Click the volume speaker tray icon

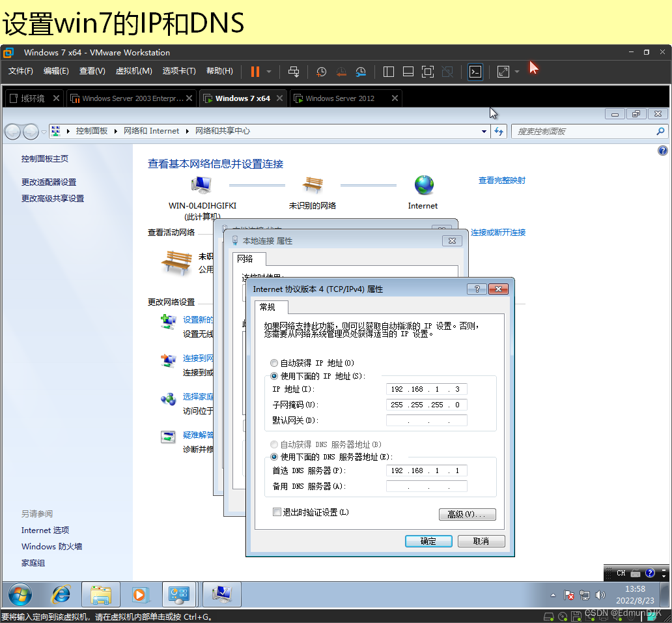600,595
